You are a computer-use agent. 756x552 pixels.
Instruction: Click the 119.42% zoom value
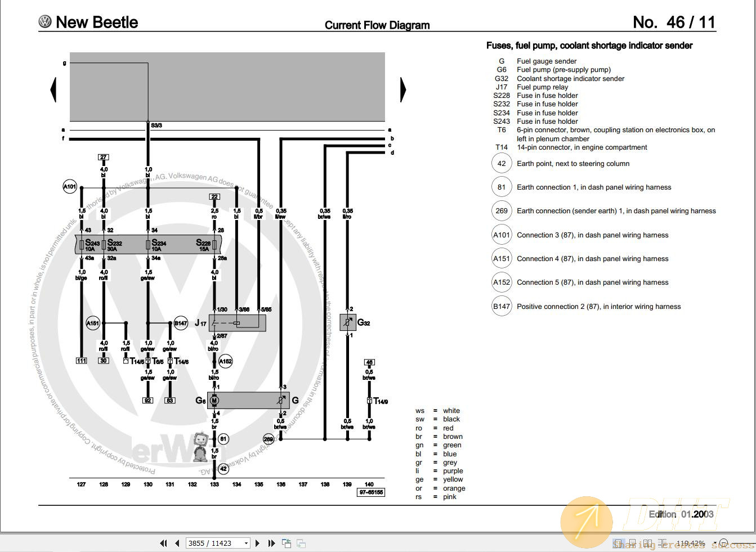click(690, 544)
